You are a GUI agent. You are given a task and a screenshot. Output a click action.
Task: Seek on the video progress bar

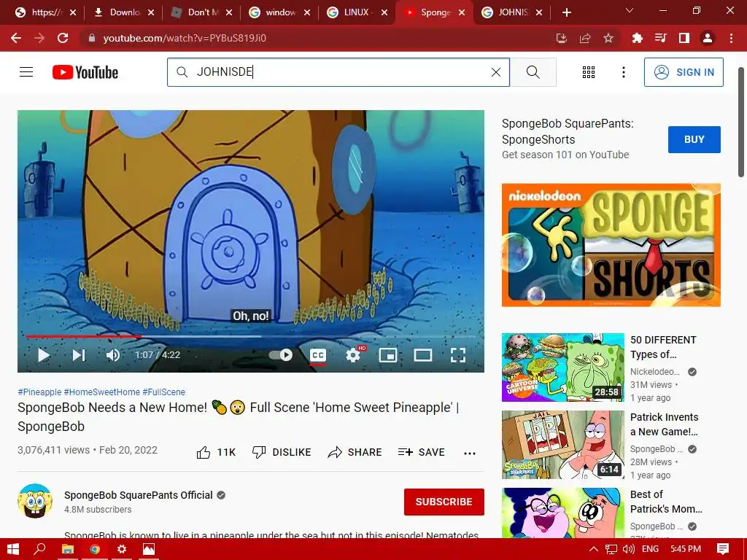click(x=251, y=336)
